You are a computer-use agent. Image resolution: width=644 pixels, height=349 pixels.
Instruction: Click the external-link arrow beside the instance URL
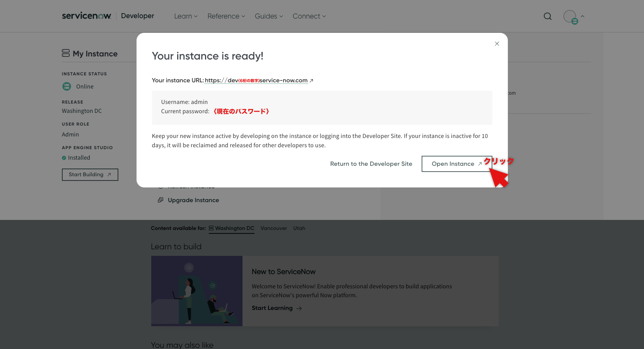pos(311,80)
